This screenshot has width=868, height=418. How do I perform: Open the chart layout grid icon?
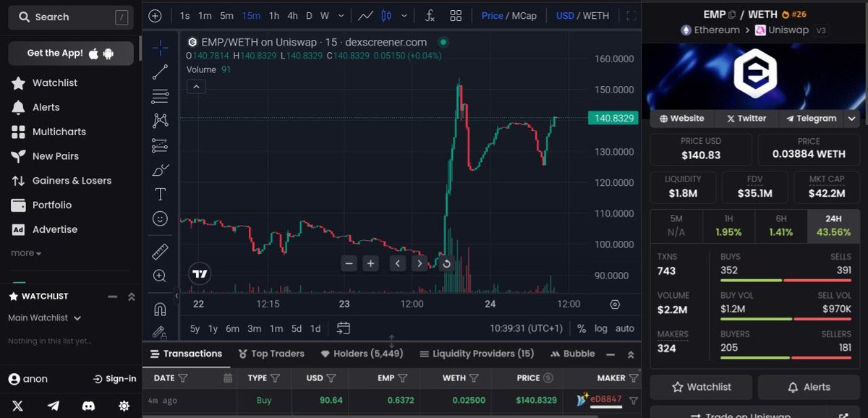[456, 15]
